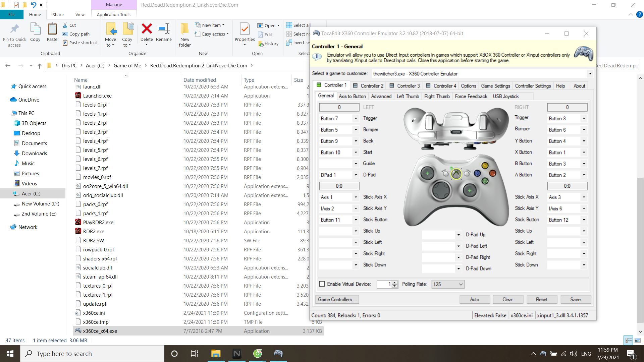The width and height of the screenshot is (644, 362).
Task: Select the x360ce.ini file in the file list
Action: 94,313
